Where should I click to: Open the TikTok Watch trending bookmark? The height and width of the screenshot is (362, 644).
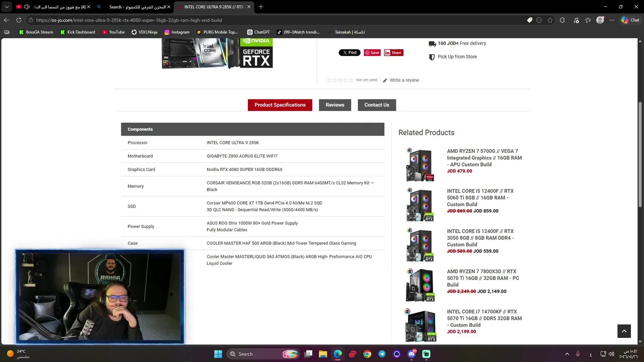(298, 32)
